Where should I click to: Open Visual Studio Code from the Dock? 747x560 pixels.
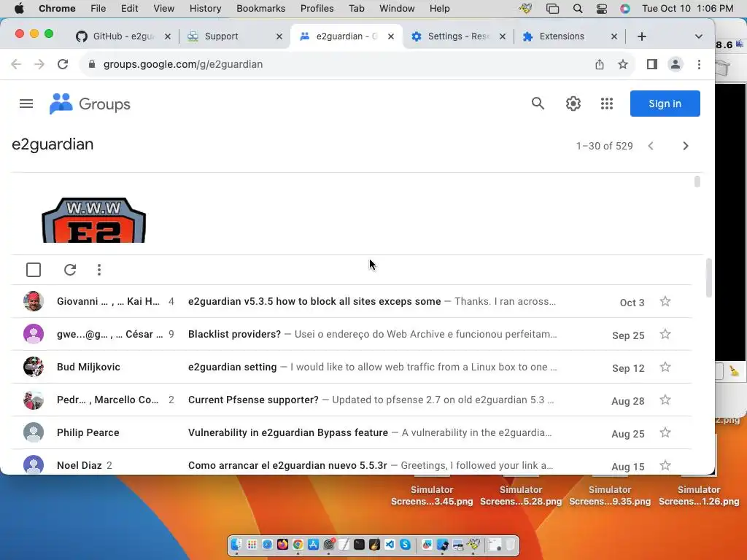[x=390, y=544]
